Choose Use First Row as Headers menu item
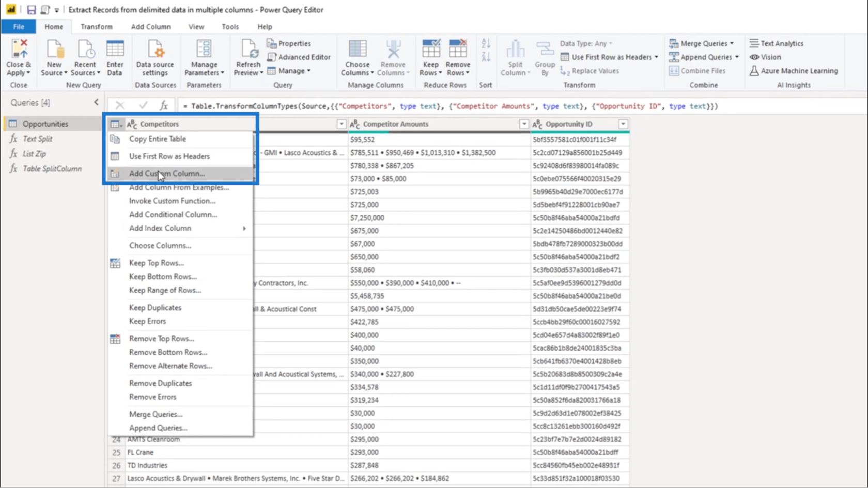 (x=180, y=156)
